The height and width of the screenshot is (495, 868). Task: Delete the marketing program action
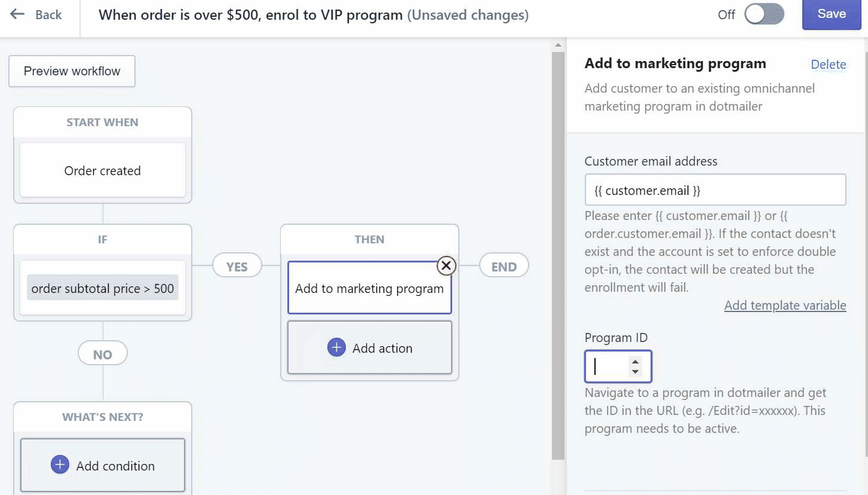pos(828,65)
